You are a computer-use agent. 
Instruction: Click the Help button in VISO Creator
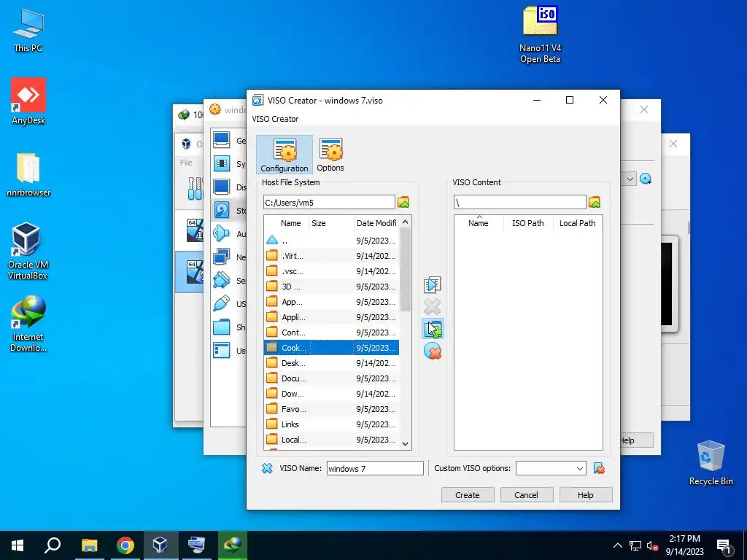586,495
